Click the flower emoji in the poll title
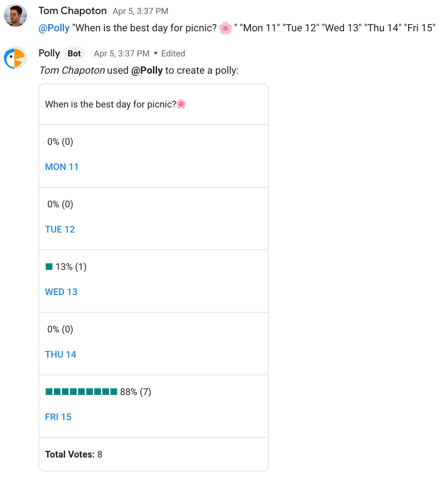The image size is (448, 478). pyautogui.click(x=181, y=104)
